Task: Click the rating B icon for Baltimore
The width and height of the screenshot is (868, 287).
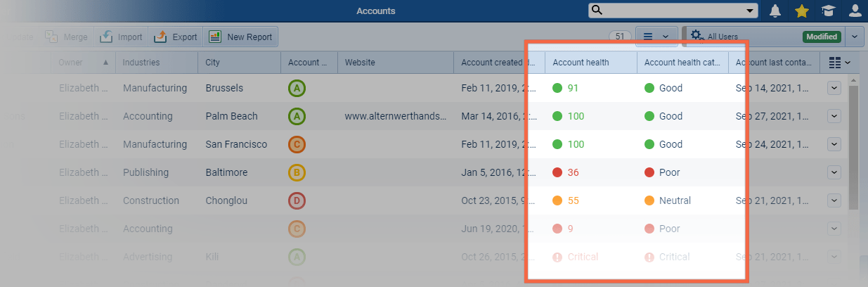Action: pyautogui.click(x=297, y=173)
